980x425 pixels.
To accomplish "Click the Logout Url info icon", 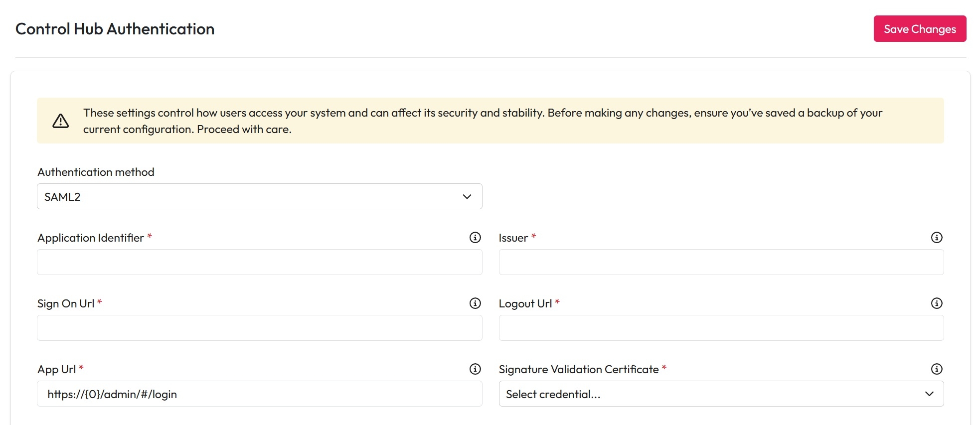I will [x=936, y=303].
